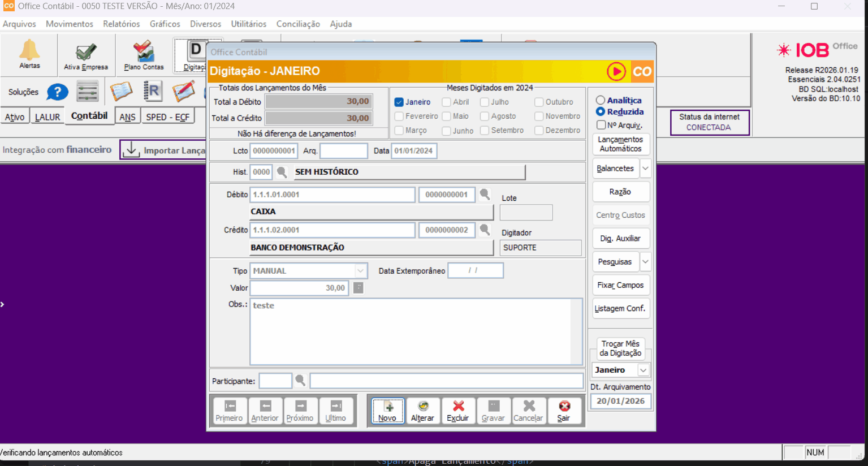Screen dimensions: 868x466
Task: Click the Participante search magnifier icon
Action: coord(300,381)
